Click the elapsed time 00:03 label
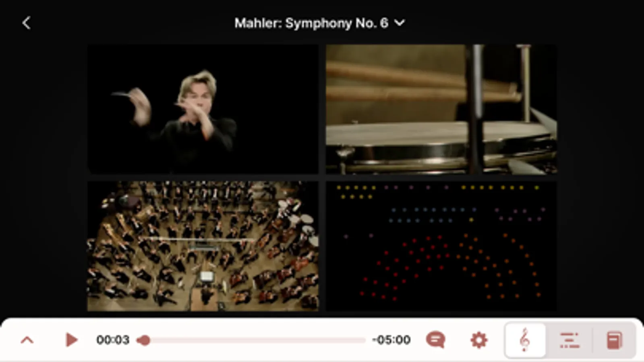 [x=113, y=340]
